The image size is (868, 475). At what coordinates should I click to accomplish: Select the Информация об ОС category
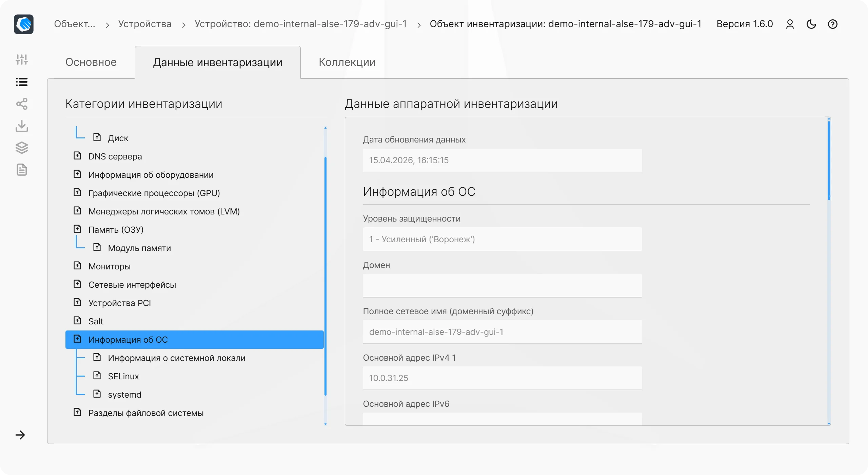(195, 340)
